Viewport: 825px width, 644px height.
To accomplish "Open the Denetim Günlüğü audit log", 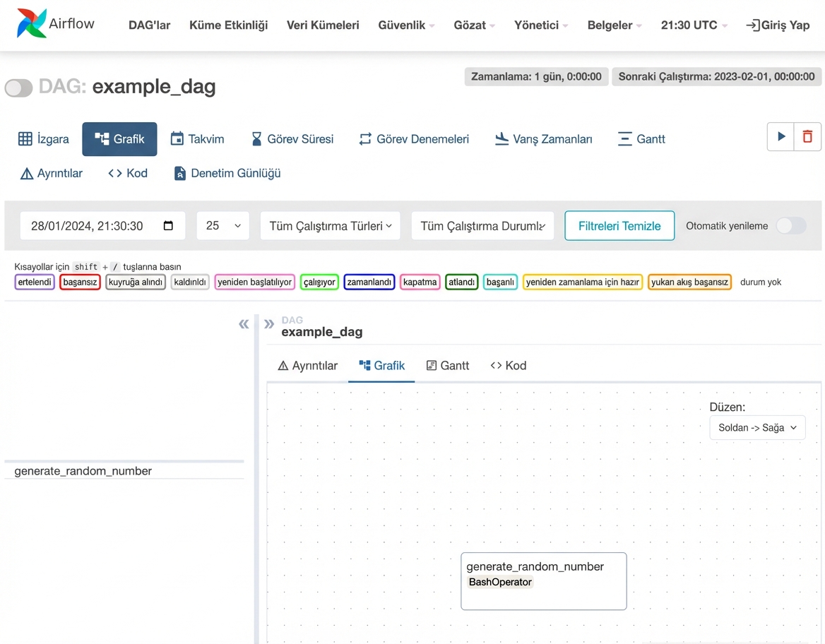I will point(227,173).
